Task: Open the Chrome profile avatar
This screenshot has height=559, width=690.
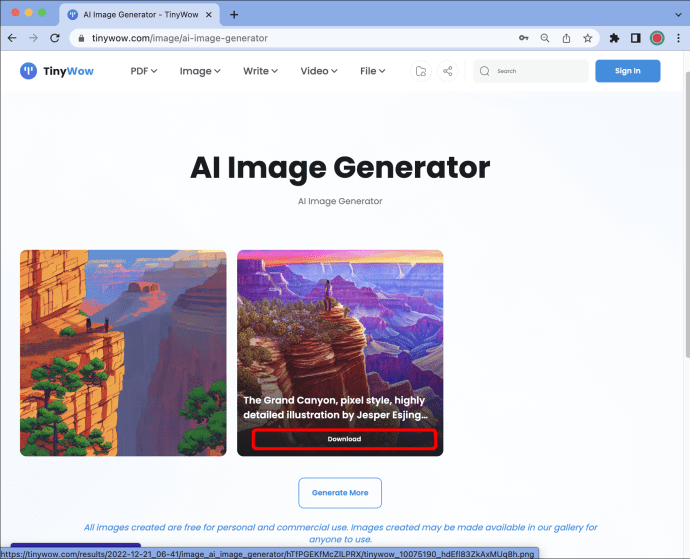Action: point(657,38)
